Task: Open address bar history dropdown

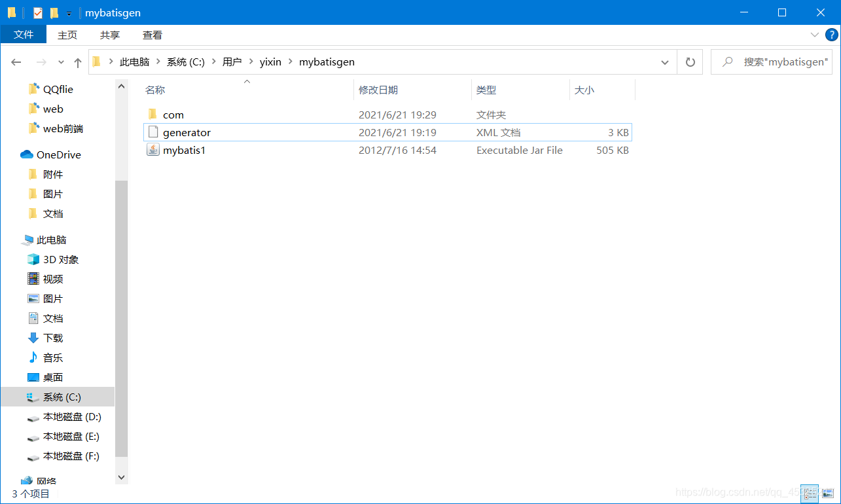Action: [665, 62]
